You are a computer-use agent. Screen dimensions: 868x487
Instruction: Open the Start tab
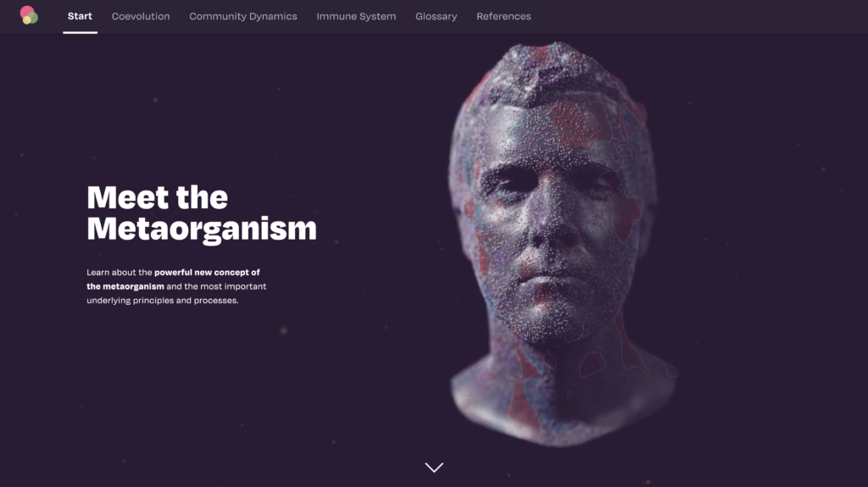tap(80, 16)
